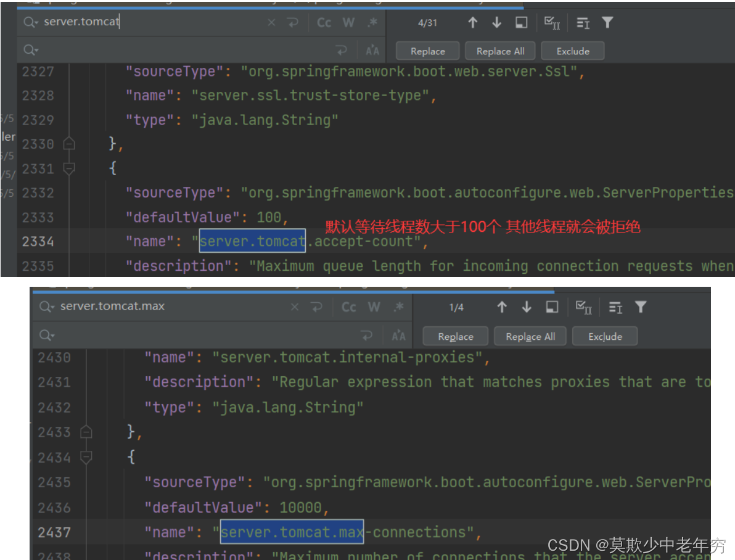Screen dimensions: 735x560
Task: Click 'java.lang.String' on line 2432
Action: click(287, 407)
